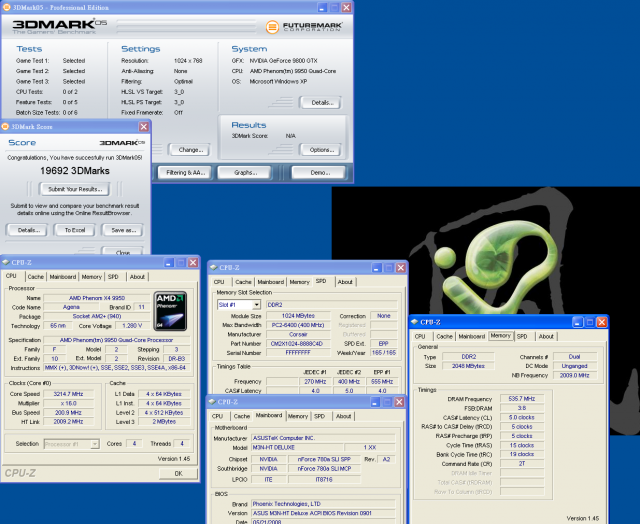Open About tab in CPU-Z CPU window
The width and height of the screenshot is (640, 524).
tap(137, 277)
